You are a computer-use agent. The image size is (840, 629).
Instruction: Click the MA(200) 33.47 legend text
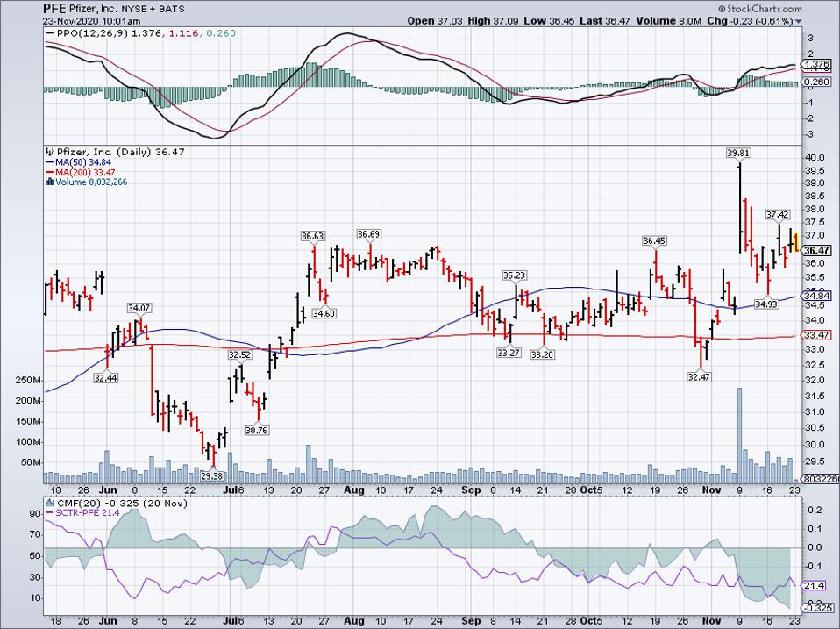[x=85, y=173]
